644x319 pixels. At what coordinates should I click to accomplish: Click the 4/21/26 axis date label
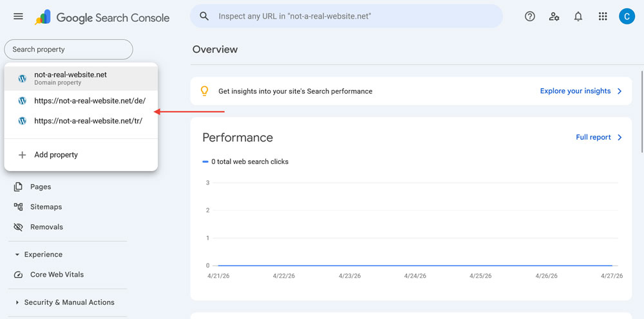point(218,276)
